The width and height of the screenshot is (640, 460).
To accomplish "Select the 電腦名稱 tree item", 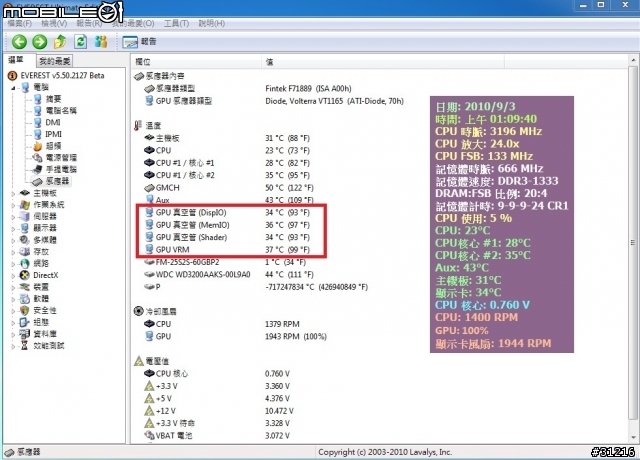I will point(61,111).
